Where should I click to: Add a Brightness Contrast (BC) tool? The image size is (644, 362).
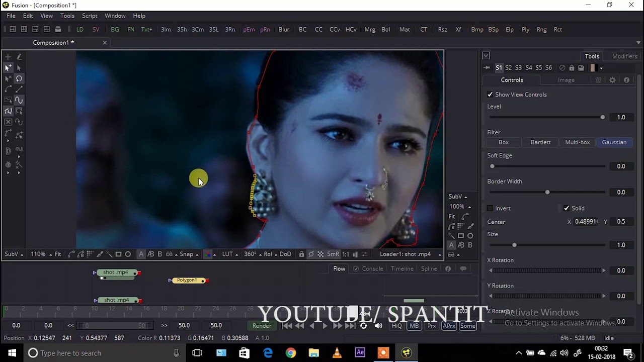coord(302,30)
